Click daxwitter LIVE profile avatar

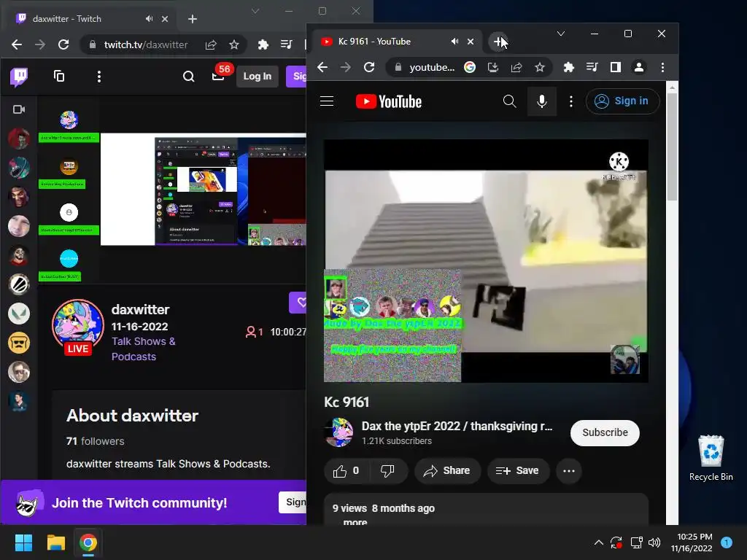pos(77,326)
